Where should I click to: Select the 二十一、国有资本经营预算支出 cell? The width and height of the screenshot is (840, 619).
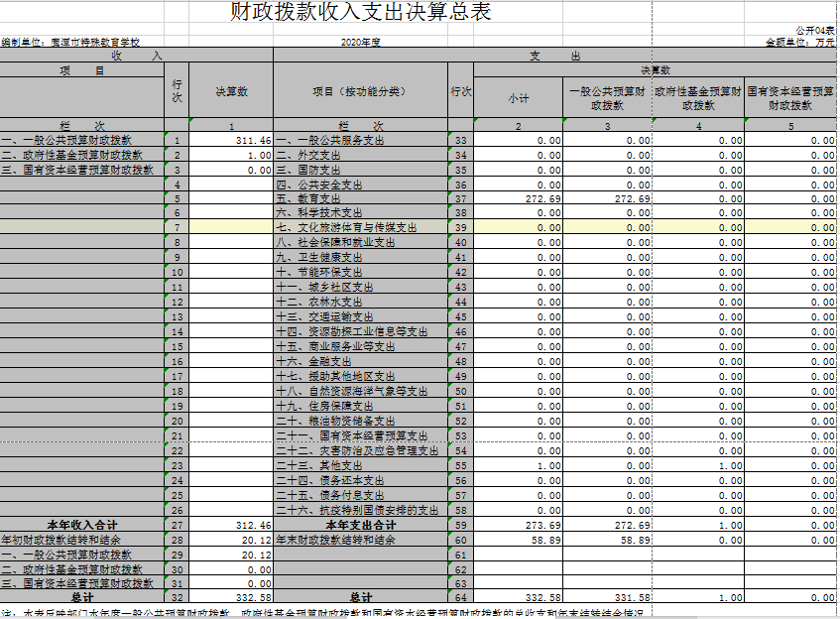361,435
